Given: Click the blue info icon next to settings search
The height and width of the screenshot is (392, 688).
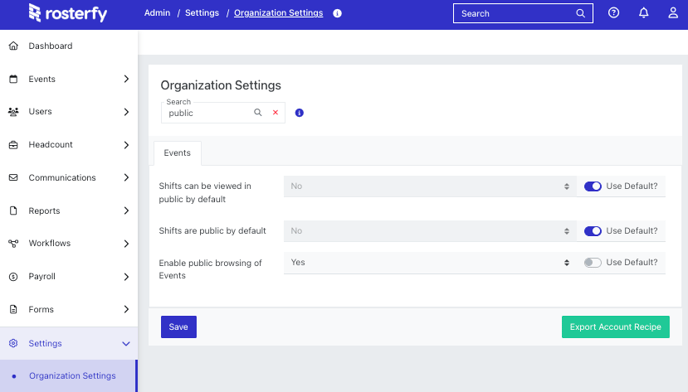Looking at the screenshot, I should [299, 113].
